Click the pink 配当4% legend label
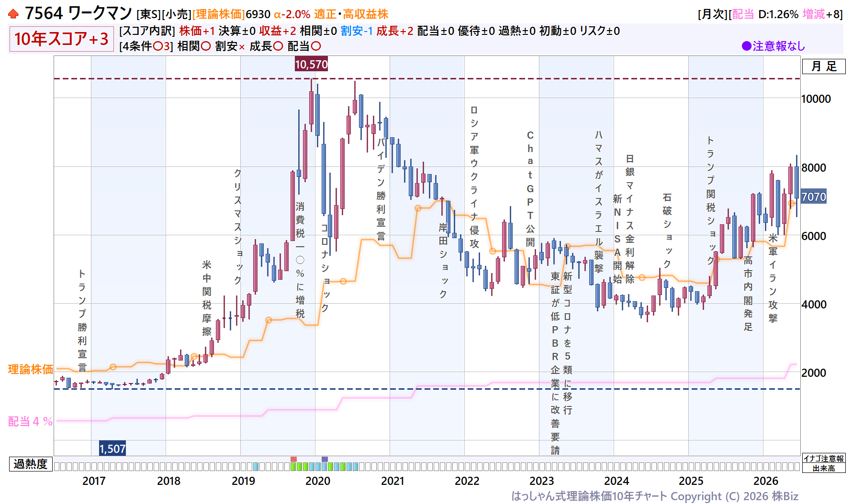The height and width of the screenshot is (504, 852). pos(30,421)
